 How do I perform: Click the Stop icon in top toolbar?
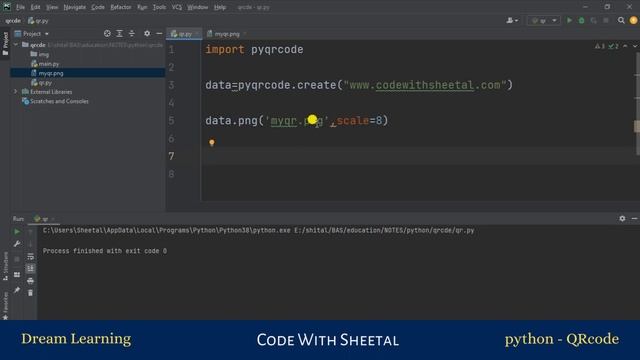tap(606, 20)
